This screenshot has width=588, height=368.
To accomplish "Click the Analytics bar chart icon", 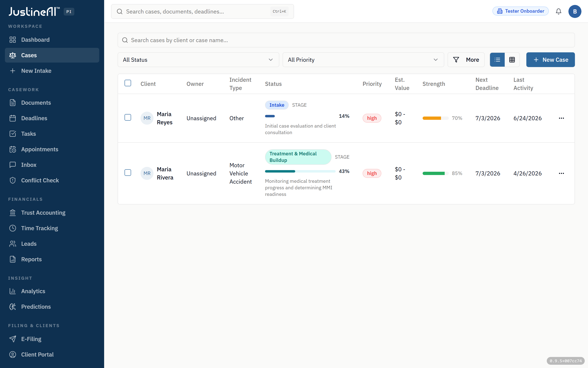I will [x=13, y=291].
